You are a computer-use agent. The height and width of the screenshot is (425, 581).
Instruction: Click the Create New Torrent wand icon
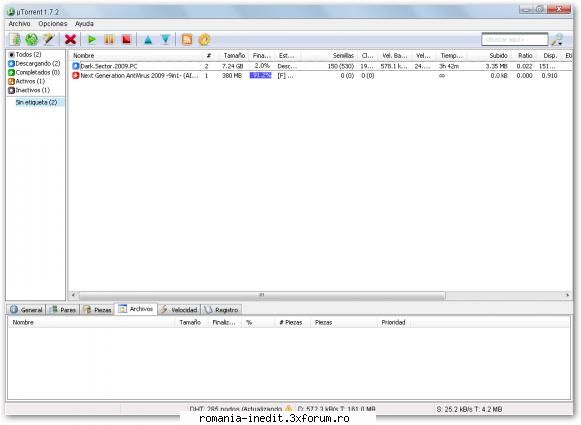[x=49, y=39]
